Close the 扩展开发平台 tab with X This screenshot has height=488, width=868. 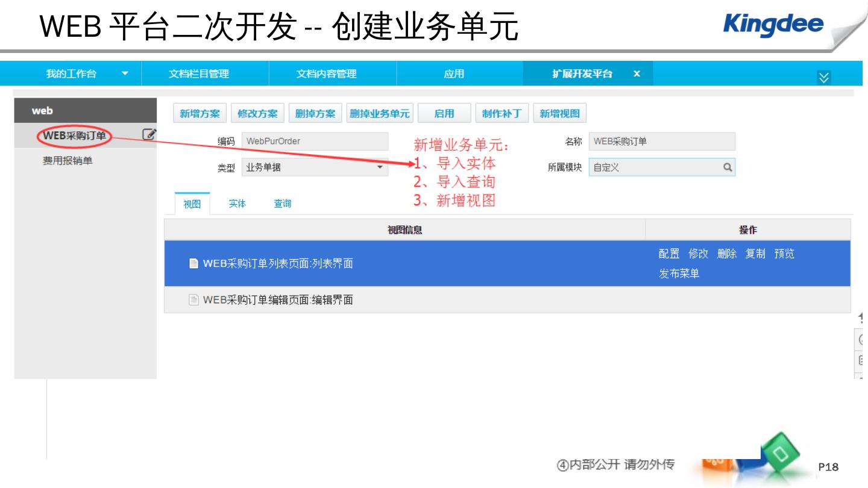point(637,74)
